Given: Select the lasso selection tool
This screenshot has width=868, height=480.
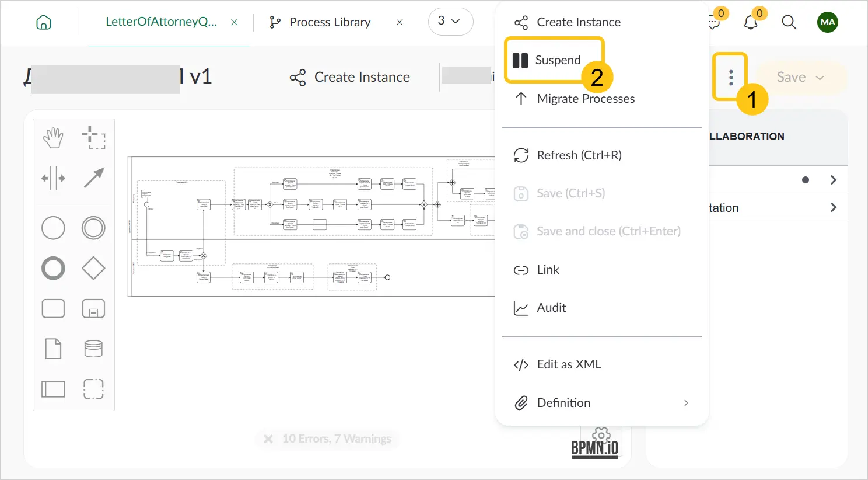Looking at the screenshot, I should pyautogui.click(x=93, y=138).
